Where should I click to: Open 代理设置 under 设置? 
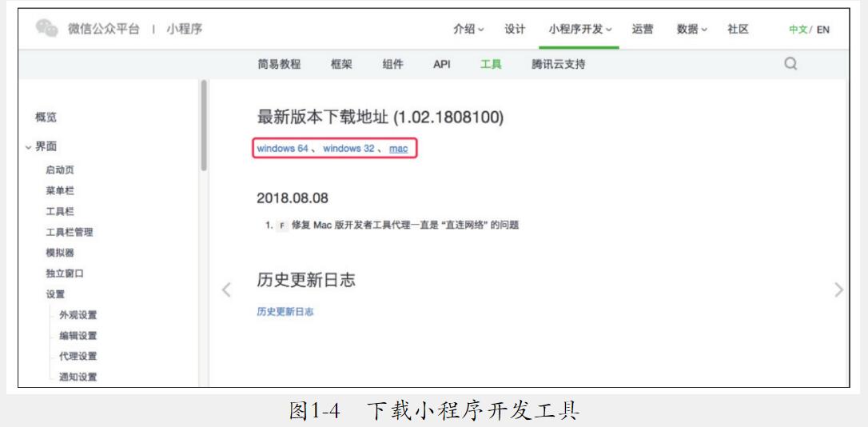click(78, 356)
